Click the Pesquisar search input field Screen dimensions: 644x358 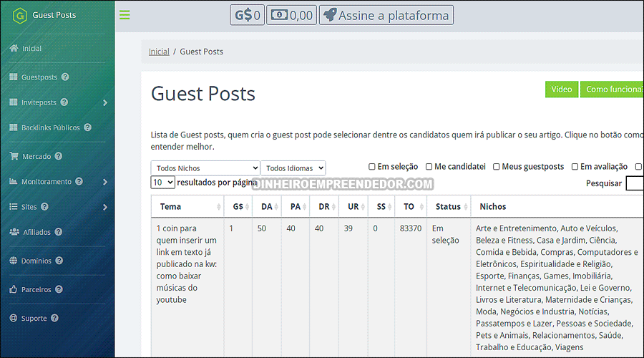click(x=635, y=183)
